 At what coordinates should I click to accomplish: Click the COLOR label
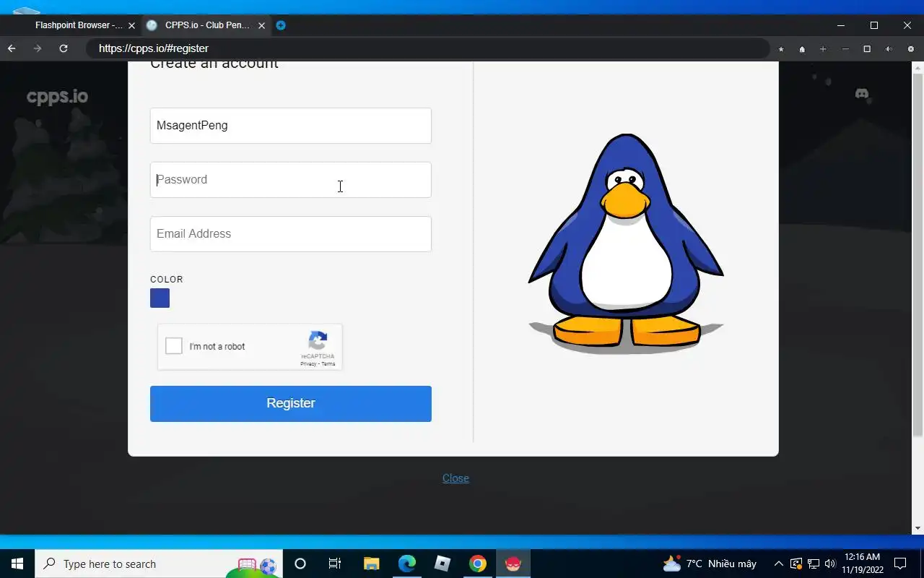coord(167,279)
